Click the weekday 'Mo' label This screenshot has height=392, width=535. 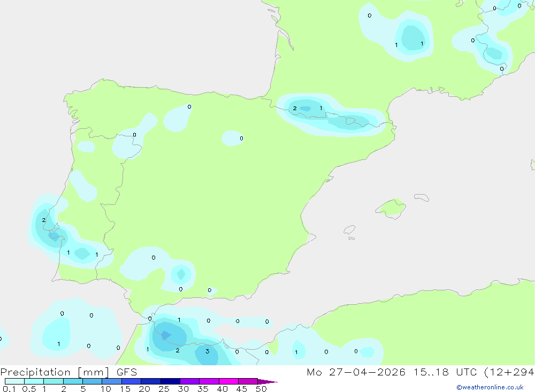314,372
